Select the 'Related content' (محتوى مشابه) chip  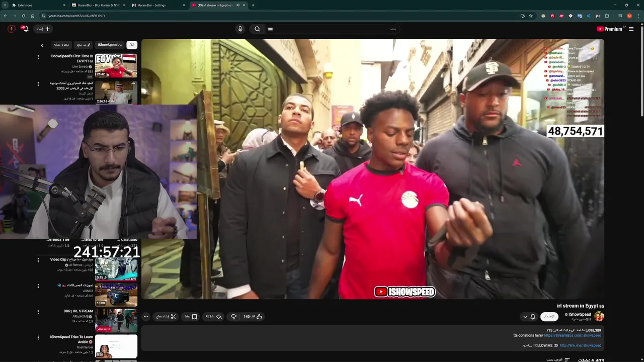61,45
